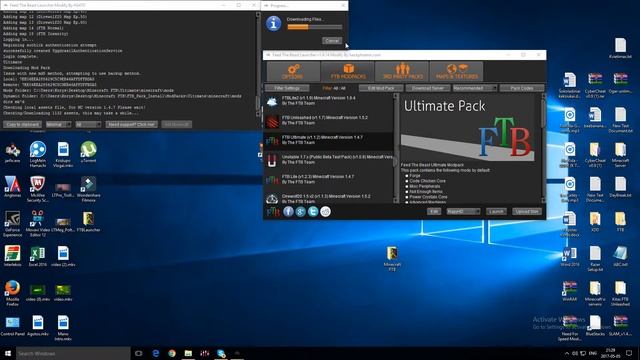Open Control Panel desktop icon
The height and width of the screenshot is (360, 640).
(12, 326)
